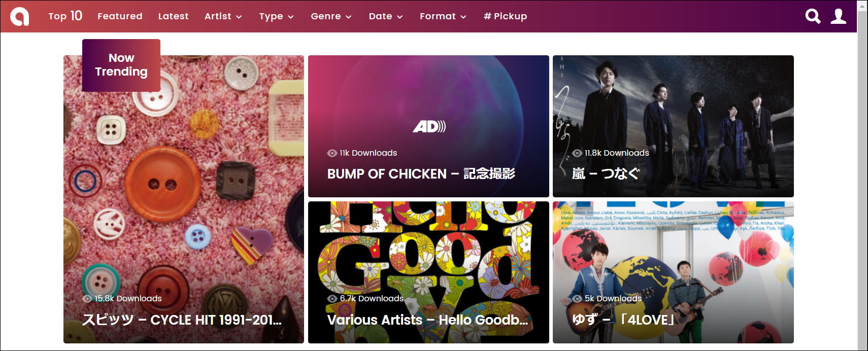Click eye icon beside 5k Downloads
The height and width of the screenshot is (351, 868).
pyautogui.click(x=577, y=299)
